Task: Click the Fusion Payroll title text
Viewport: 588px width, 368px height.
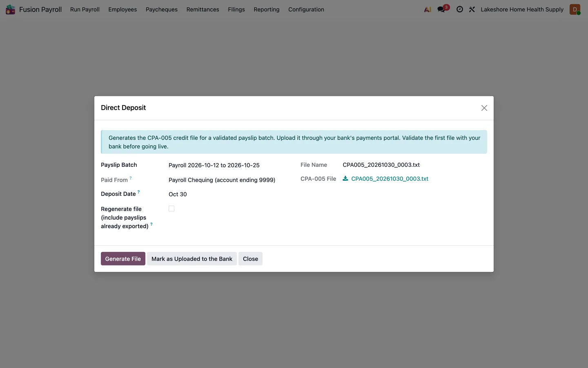Action: coord(40,9)
